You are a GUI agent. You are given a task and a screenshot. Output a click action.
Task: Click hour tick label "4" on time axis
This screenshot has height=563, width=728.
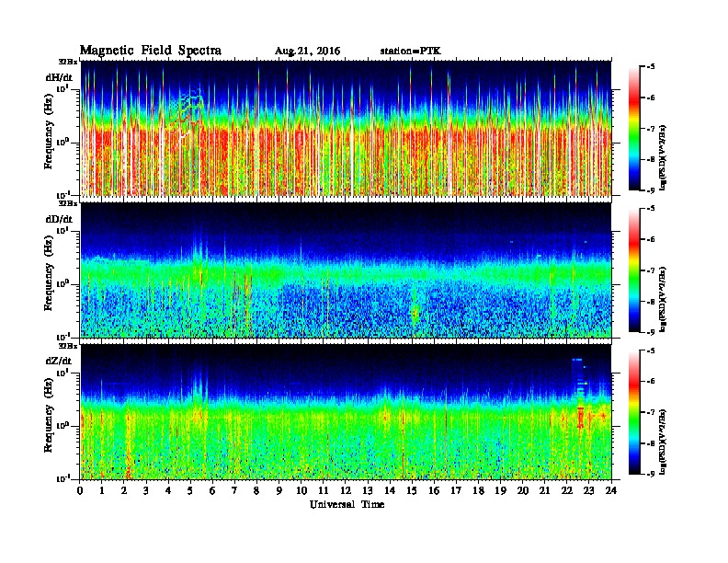coord(168,490)
